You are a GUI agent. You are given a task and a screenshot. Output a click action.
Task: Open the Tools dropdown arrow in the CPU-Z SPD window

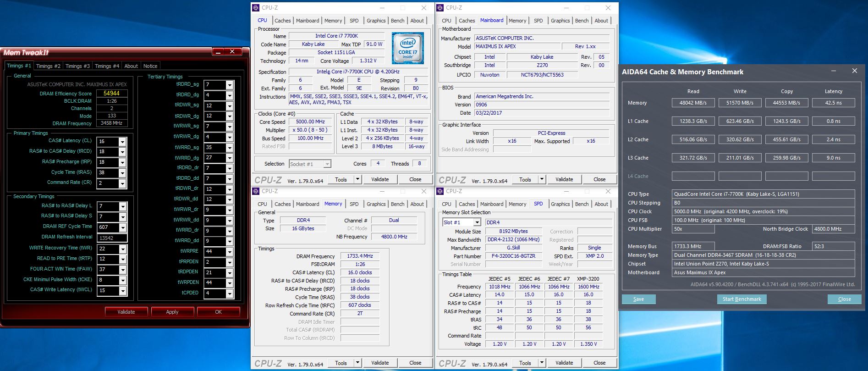pos(542,363)
